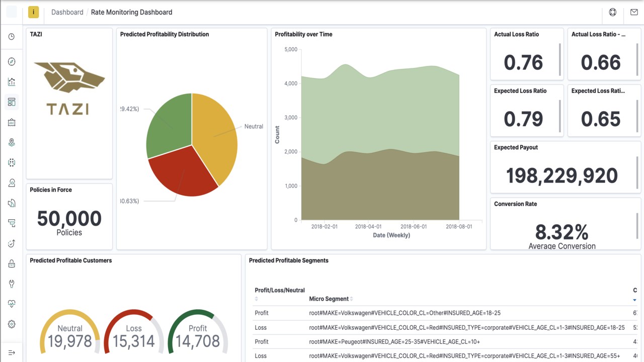
Task: Open the help lifebuoy icon in header
Action: [x=612, y=12]
